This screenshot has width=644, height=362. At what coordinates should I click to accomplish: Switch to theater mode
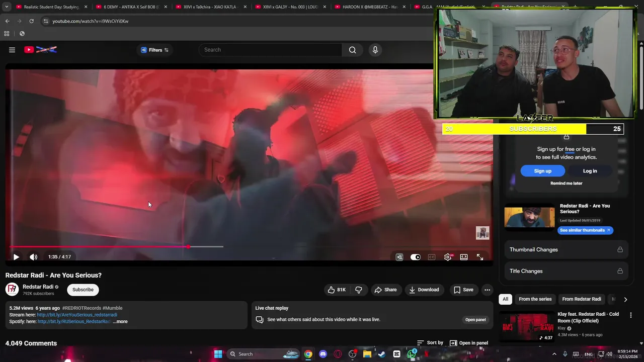click(464, 257)
